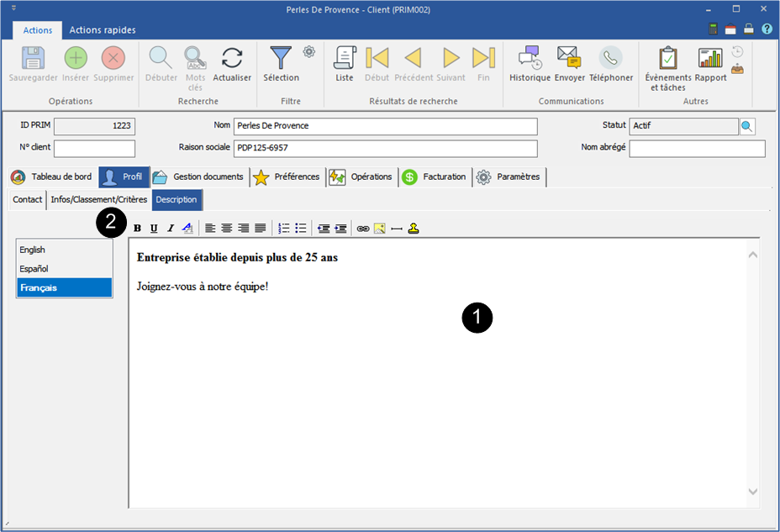Screen dimensions: 780x532
Task: Open the Paramètres tab
Action: click(x=509, y=177)
